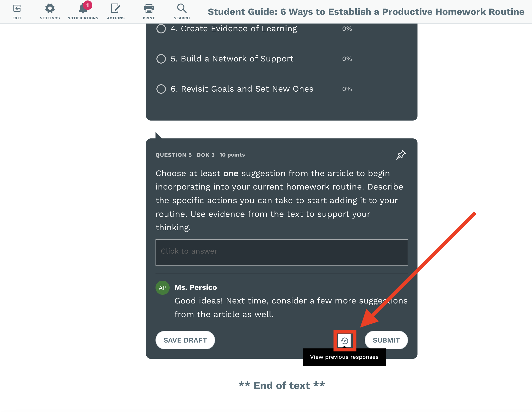532x412 pixels.
Task: Click the 0% value for Build a Network
Action: click(347, 59)
